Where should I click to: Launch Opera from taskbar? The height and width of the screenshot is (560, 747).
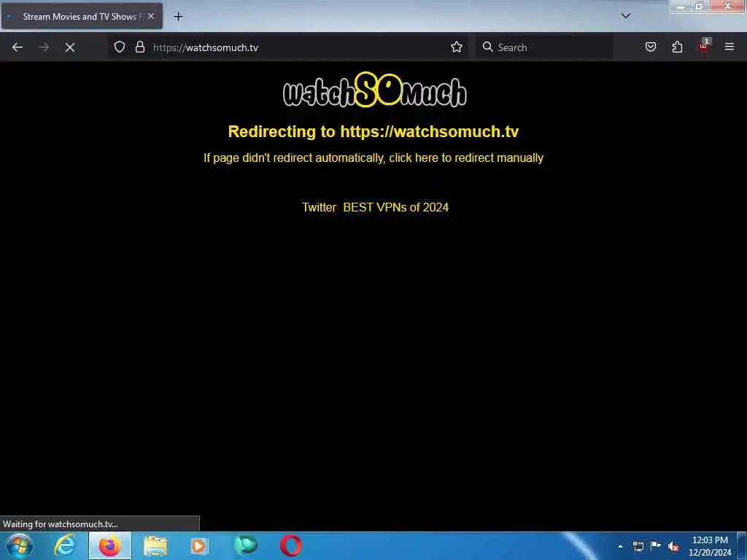click(290, 545)
